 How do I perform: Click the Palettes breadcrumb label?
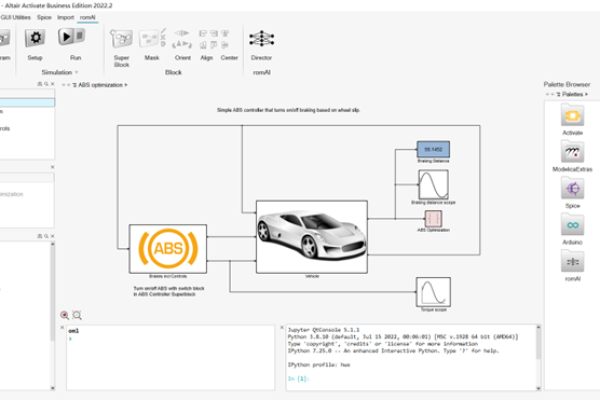point(572,94)
